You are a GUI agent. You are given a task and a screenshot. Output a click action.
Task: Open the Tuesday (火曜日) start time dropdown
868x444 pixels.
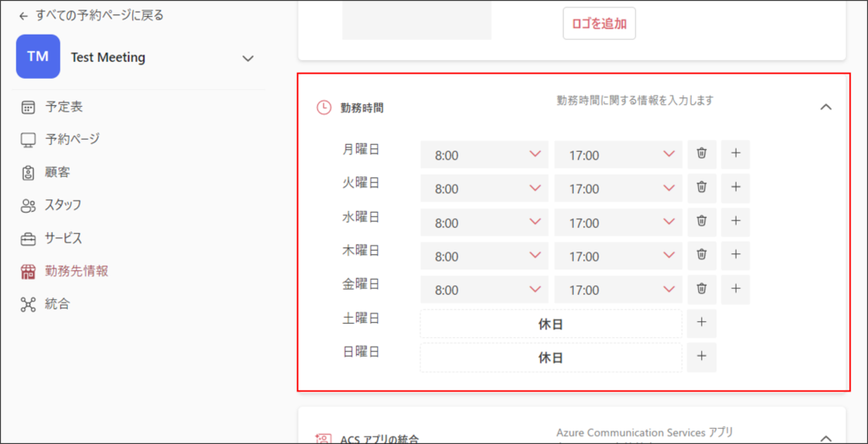484,188
